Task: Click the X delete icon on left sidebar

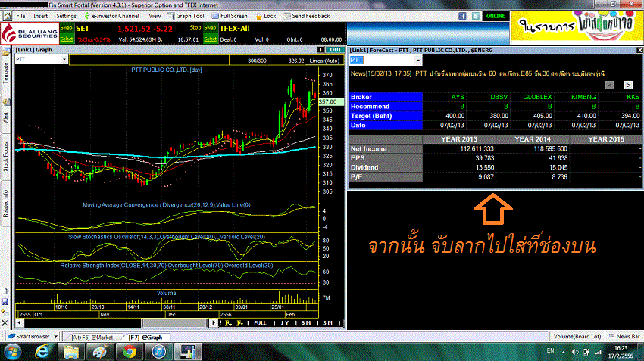Action: tap(5, 323)
